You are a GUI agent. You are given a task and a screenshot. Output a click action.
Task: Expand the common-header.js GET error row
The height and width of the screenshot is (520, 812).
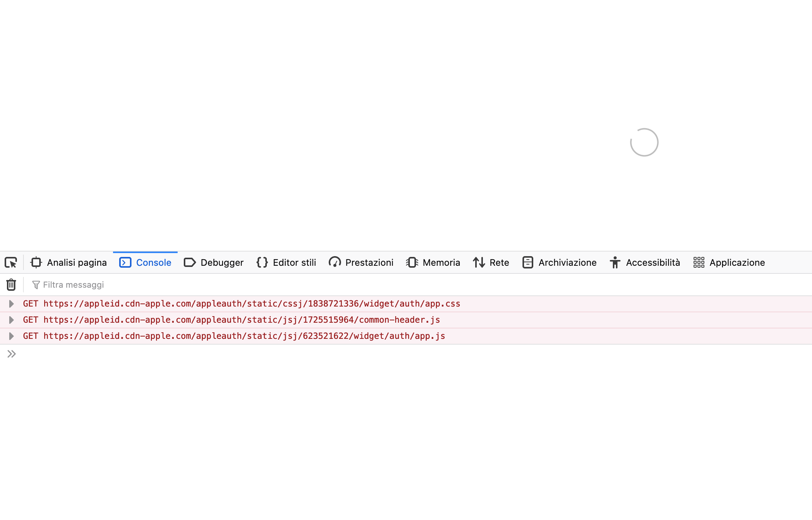coord(12,320)
